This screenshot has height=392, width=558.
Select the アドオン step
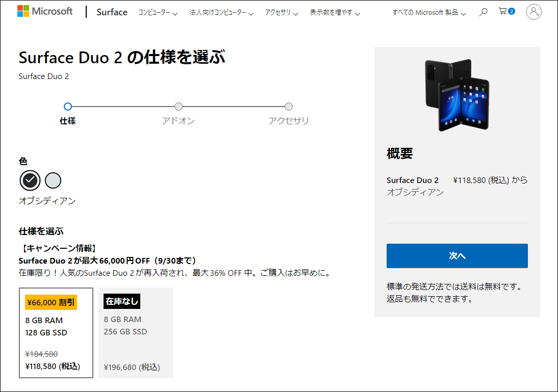pyautogui.click(x=179, y=113)
